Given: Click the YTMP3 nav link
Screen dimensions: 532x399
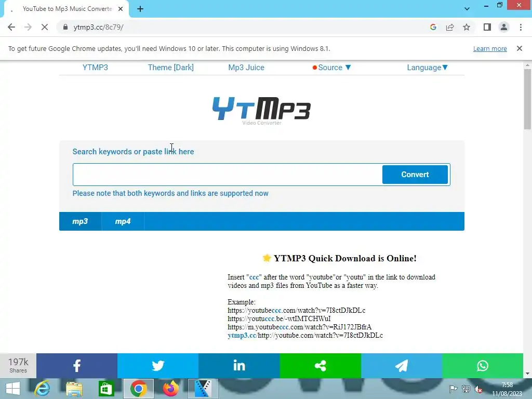Looking at the screenshot, I should [95, 68].
